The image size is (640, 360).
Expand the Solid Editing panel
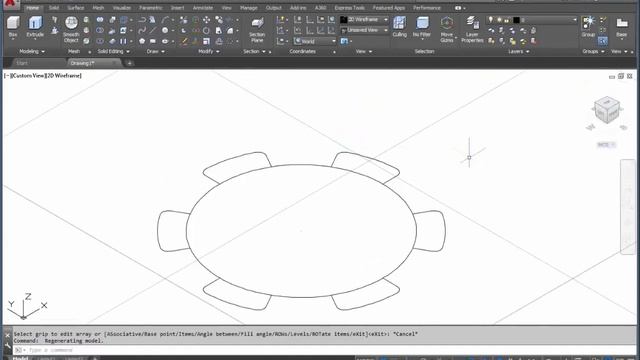[113, 51]
